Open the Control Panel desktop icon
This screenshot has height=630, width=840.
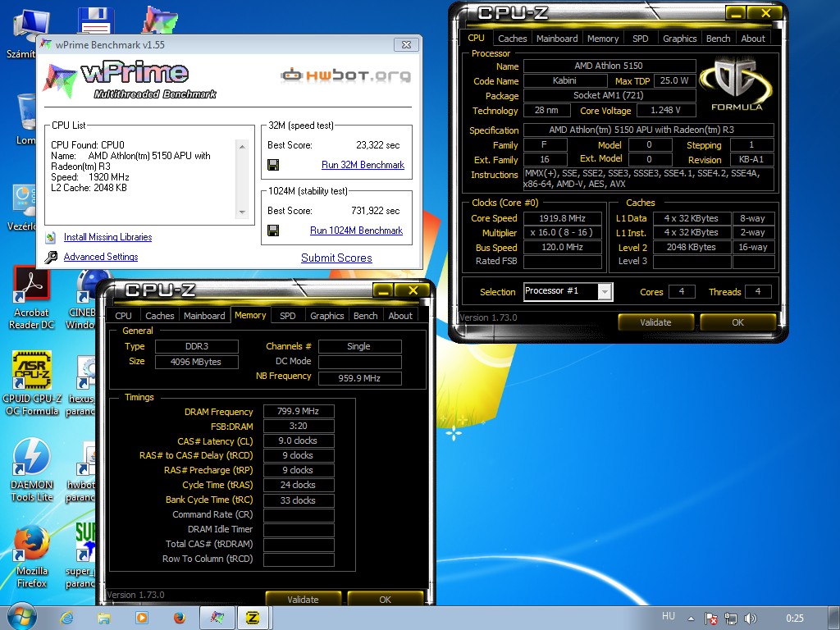tap(22, 208)
